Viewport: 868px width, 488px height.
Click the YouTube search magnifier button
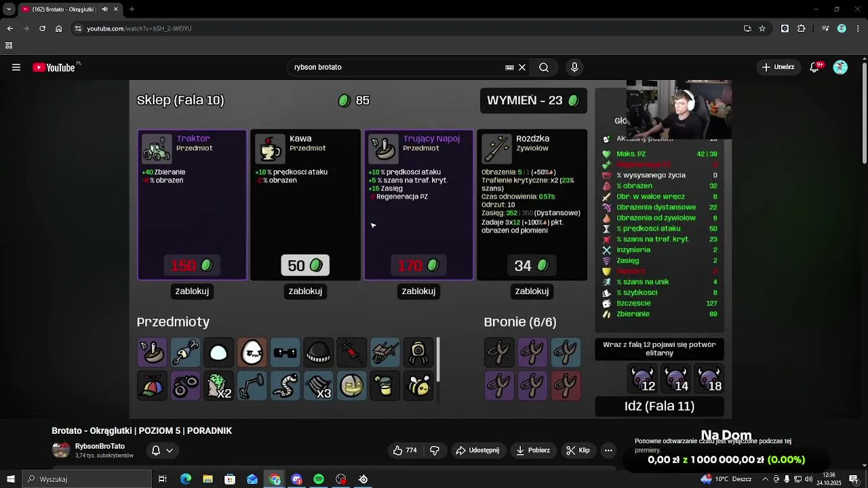(544, 67)
